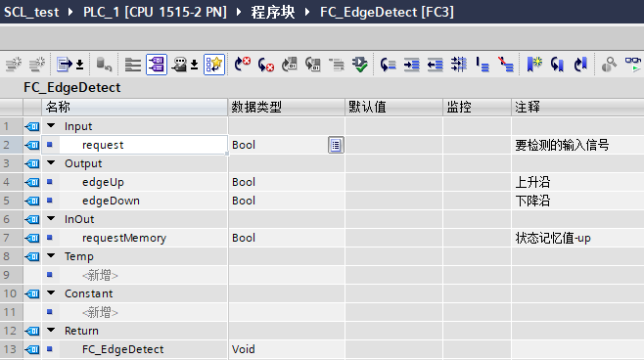This screenshot has height=360, width=644.
Task: Click the navigate forward to tag use icon
Action: [x=289, y=65]
